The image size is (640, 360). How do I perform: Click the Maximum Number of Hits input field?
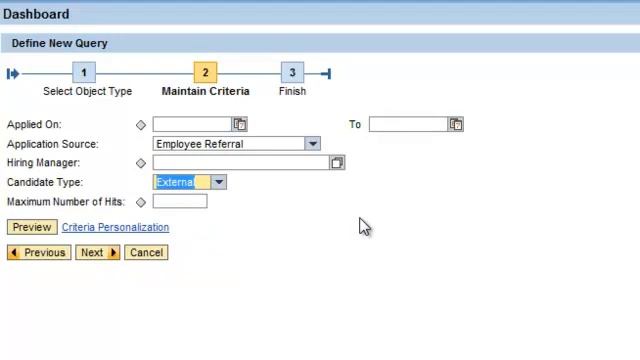[180, 201]
